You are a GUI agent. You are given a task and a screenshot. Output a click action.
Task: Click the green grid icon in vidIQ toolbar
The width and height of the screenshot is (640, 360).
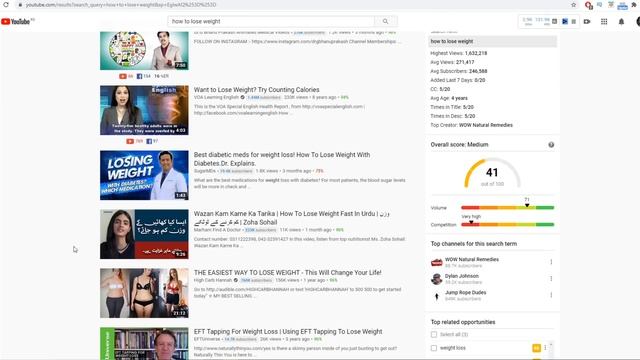click(x=574, y=21)
